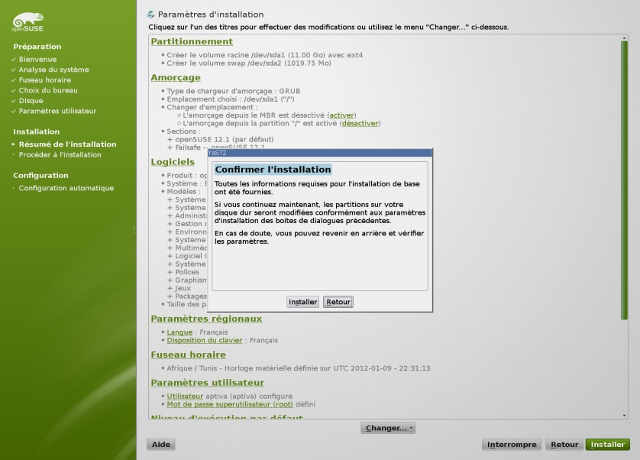Viewport: 640px width, 460px height.
Task: Expand the openSUSE 12.1 (par défaut) section
Action: pos(170,138)
